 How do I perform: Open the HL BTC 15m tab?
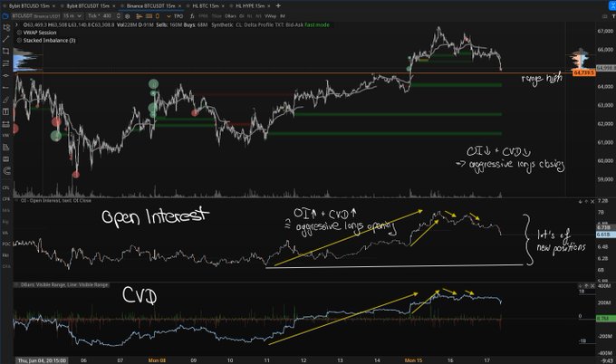[x=206, y=6]
